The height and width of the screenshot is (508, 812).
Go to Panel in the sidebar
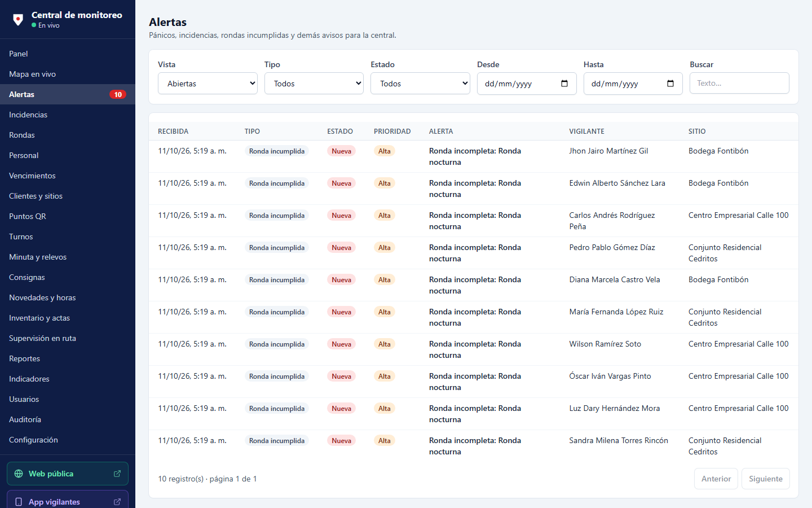pos(68,54)
